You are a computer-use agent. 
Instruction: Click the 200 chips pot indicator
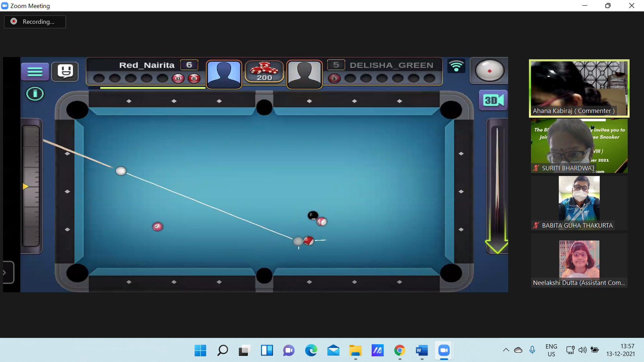click(264, 72)
